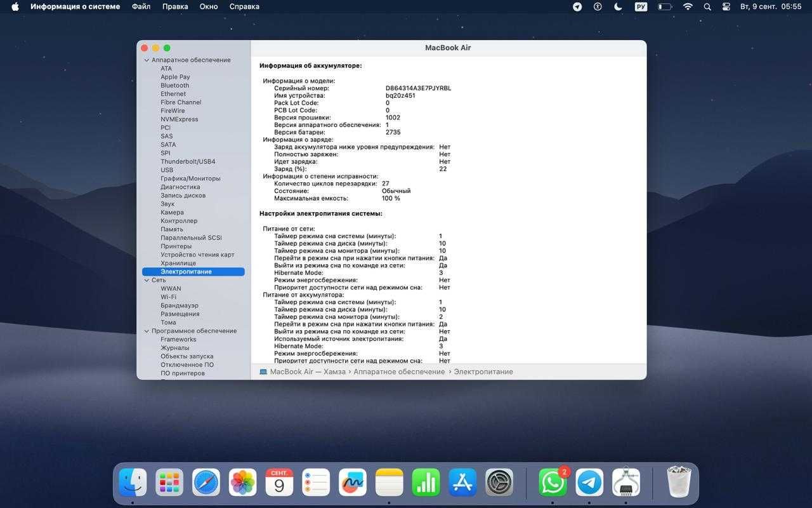Open Calendar from the Dock
This screenshot has width=812, height=508.
point(279,483)
